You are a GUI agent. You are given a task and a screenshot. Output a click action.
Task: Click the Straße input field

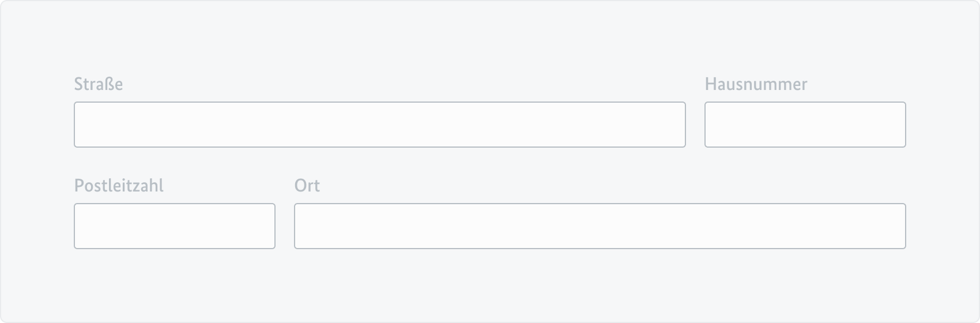pos(379,125)
